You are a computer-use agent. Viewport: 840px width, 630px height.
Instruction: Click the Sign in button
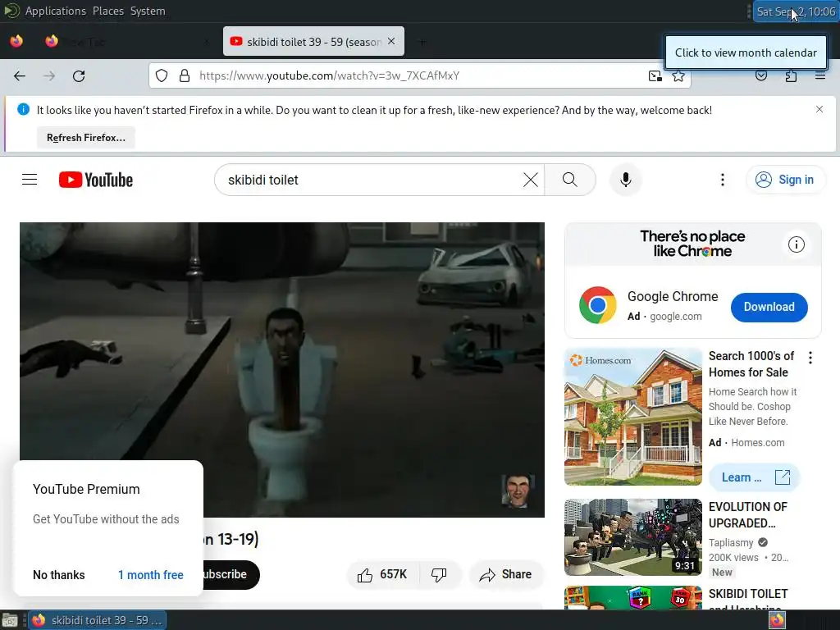[x=785, y=180]
